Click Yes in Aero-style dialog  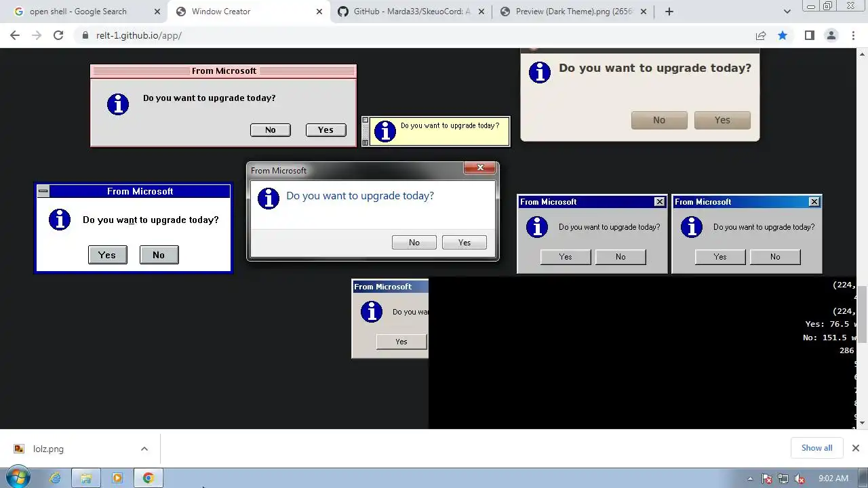(x=465, y=243)
